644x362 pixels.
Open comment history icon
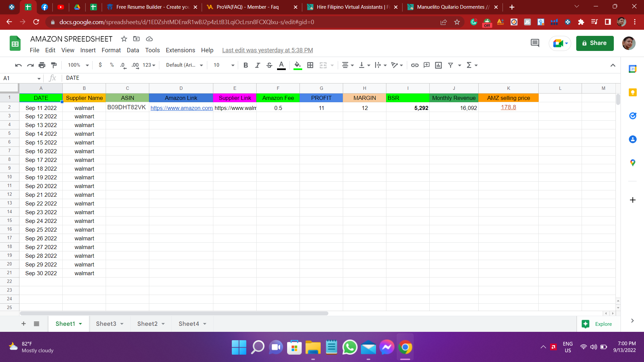[535, 43]
